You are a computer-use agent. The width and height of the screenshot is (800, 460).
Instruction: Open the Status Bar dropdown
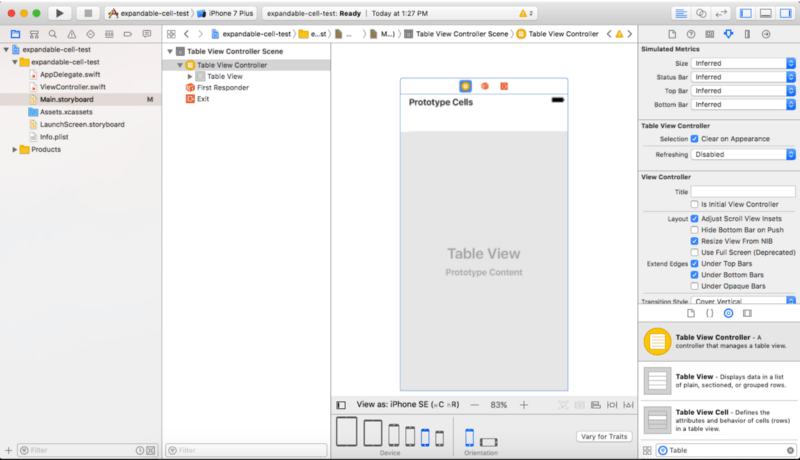[x=742, y=77]
